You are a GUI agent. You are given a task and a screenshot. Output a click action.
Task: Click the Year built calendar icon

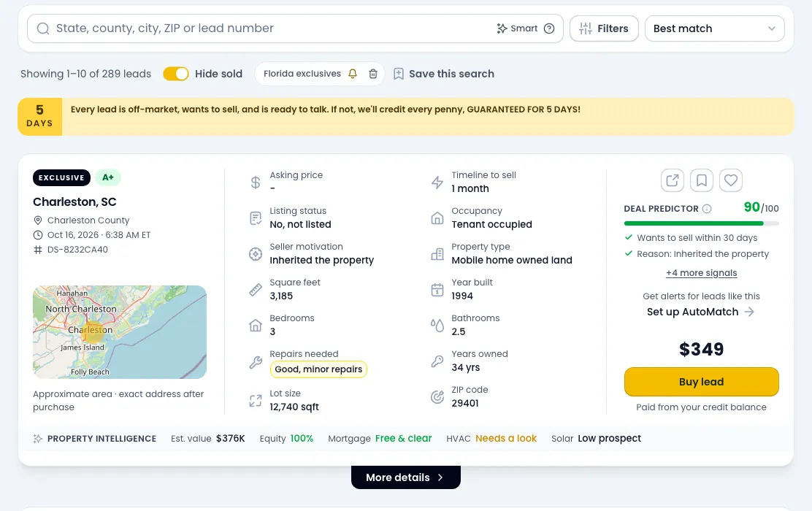[437, 289]
